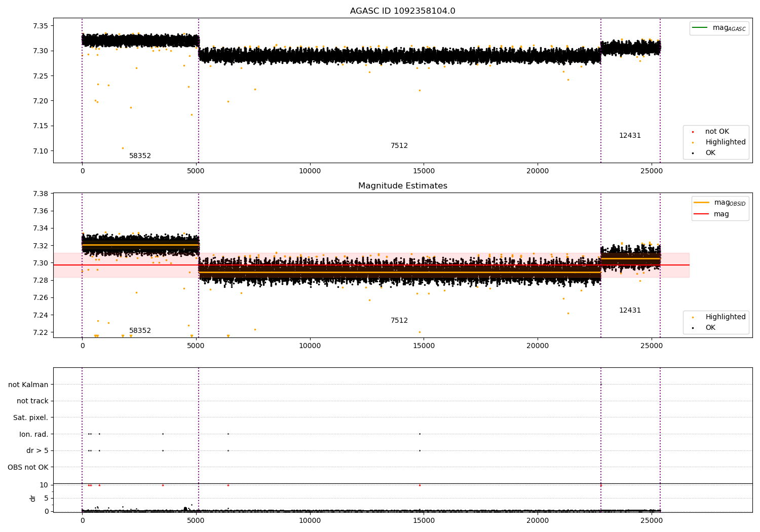Click x-tick 20000 under the dr plot

(537, 521)
